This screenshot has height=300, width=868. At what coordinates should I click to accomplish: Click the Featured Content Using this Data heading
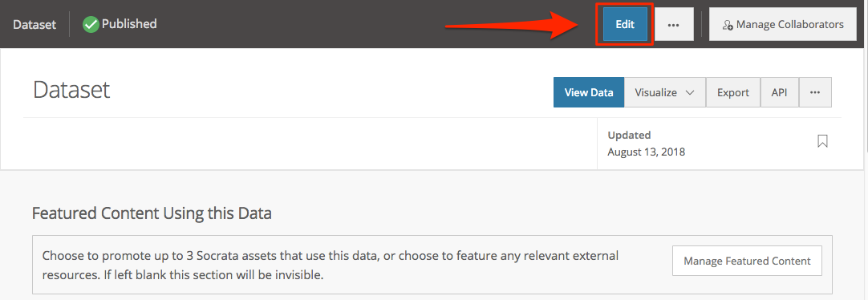(152, 213)
